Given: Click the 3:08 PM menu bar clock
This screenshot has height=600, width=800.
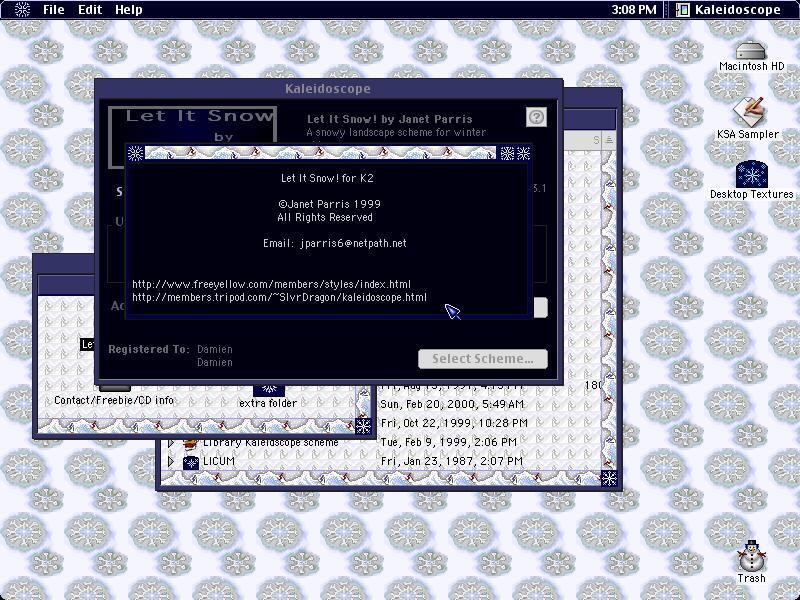Looking at the screenshot, I should (634, 10).
